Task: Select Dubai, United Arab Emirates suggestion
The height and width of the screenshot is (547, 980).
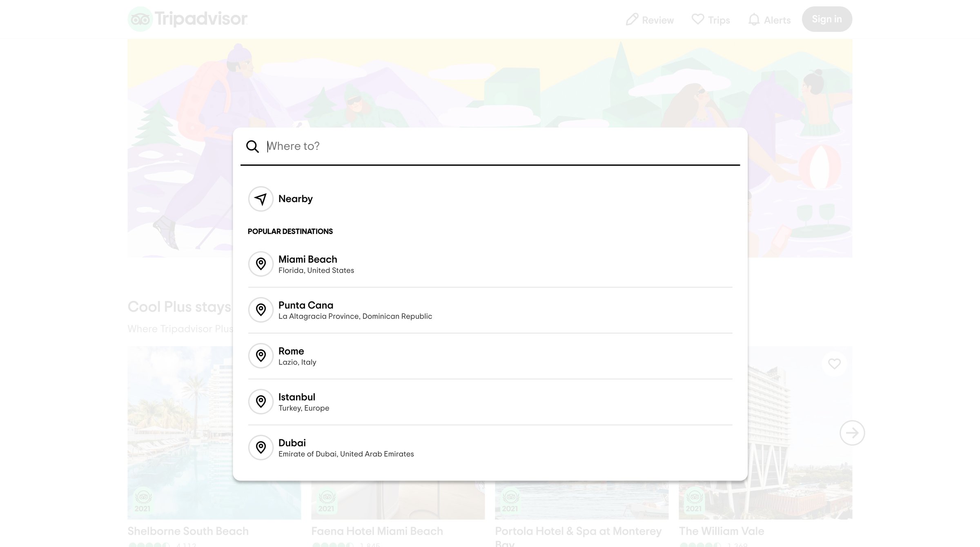Action: point(490,448)
